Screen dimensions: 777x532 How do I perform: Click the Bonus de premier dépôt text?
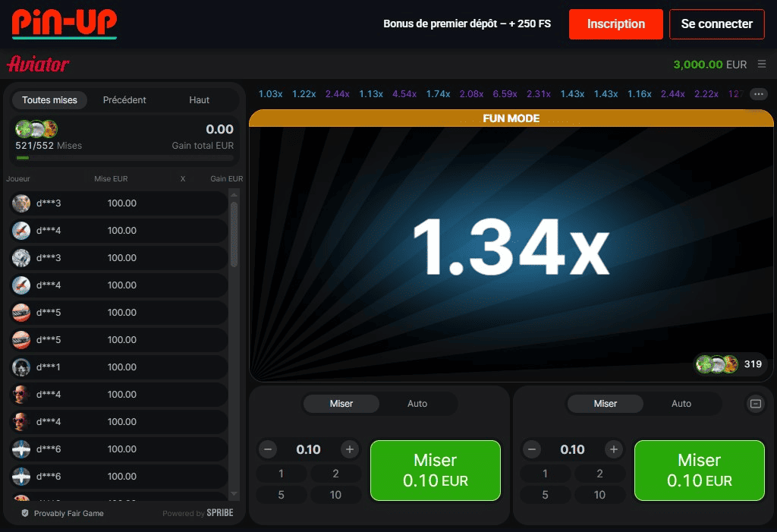point(467,24)
